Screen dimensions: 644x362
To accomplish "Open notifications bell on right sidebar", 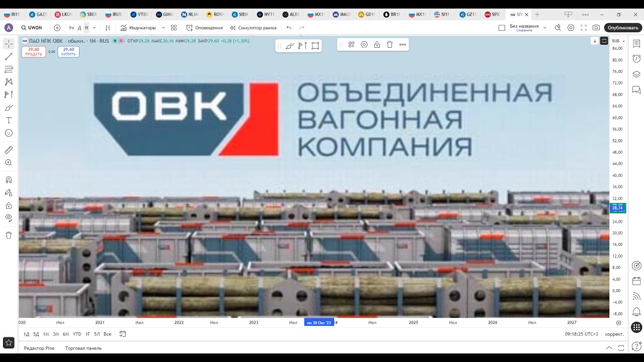I will 636,312.
